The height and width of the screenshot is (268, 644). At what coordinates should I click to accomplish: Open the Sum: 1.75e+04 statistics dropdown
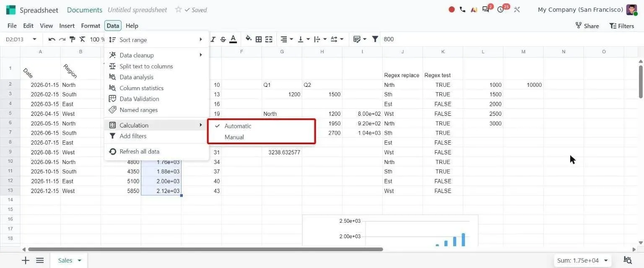583,260
